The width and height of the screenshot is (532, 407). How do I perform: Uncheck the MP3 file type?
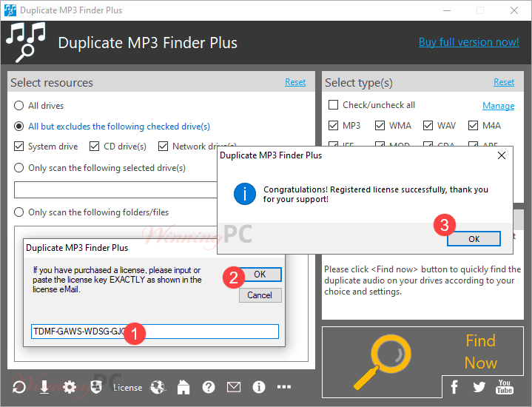(334, 126)
